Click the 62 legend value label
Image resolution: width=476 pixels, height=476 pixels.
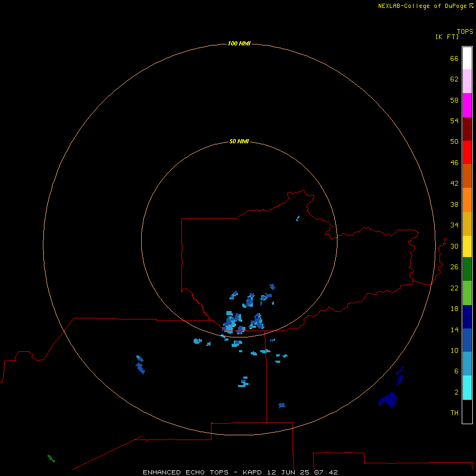tap(454, 79)
